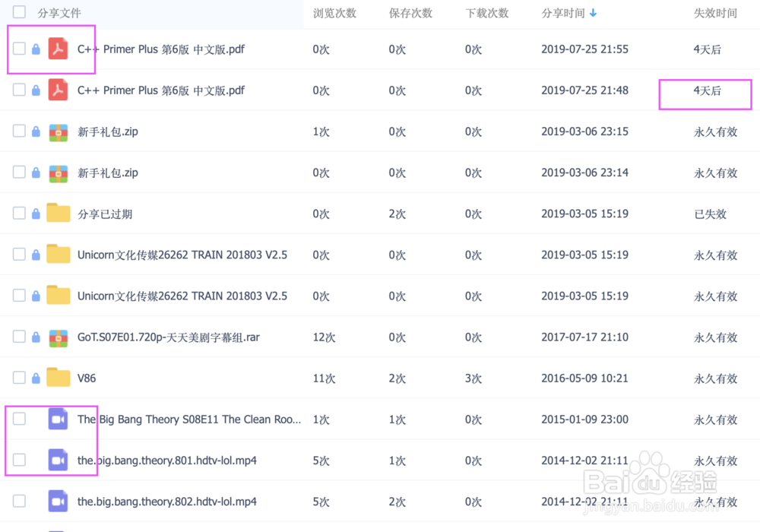Click the lock icon beside the V86 folder
760x532 pixels.
[x=36, y=378]
